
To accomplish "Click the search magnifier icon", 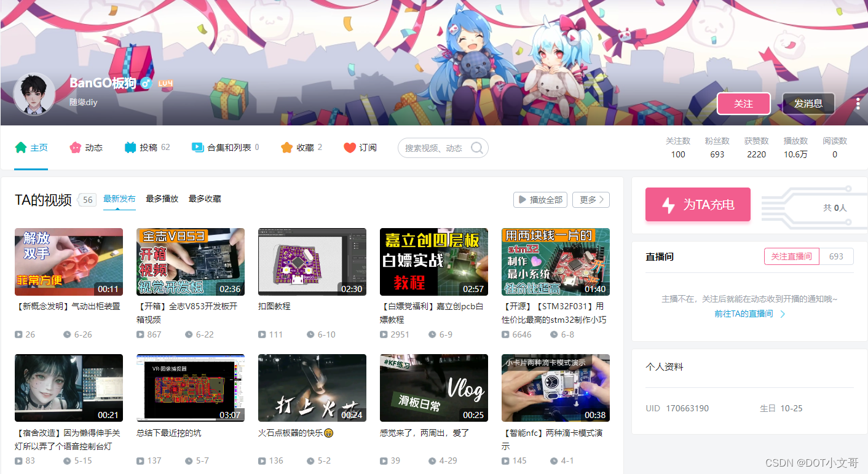I will pos(476,148).
